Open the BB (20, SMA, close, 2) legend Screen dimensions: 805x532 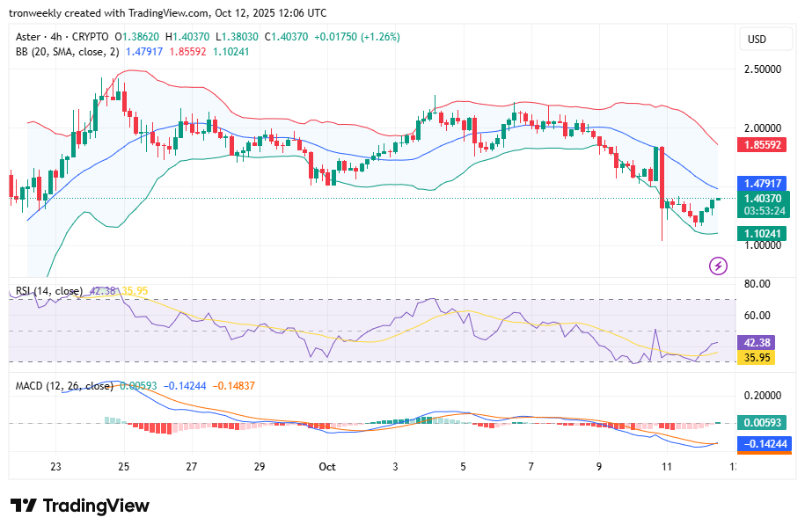(68, 52)
